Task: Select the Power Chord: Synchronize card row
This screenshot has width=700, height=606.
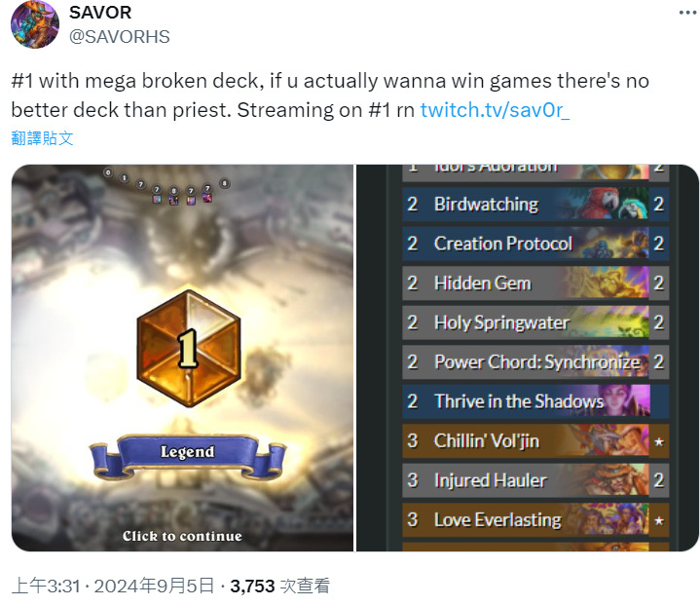Action: 535,362
